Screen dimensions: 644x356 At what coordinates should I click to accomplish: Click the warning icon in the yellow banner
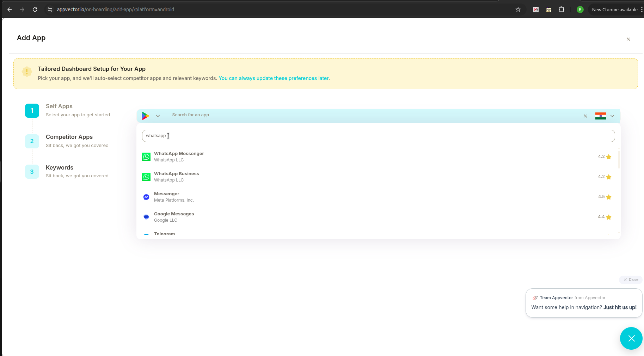pos(27,71)
